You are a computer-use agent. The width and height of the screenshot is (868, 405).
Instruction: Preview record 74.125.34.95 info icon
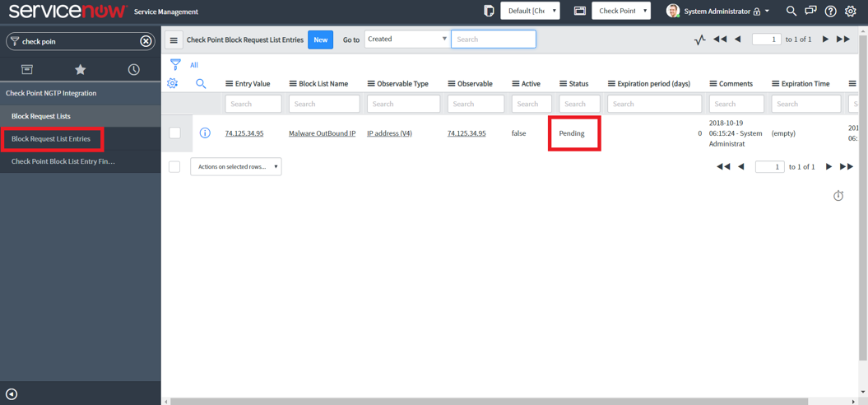(x=205, y=133)
